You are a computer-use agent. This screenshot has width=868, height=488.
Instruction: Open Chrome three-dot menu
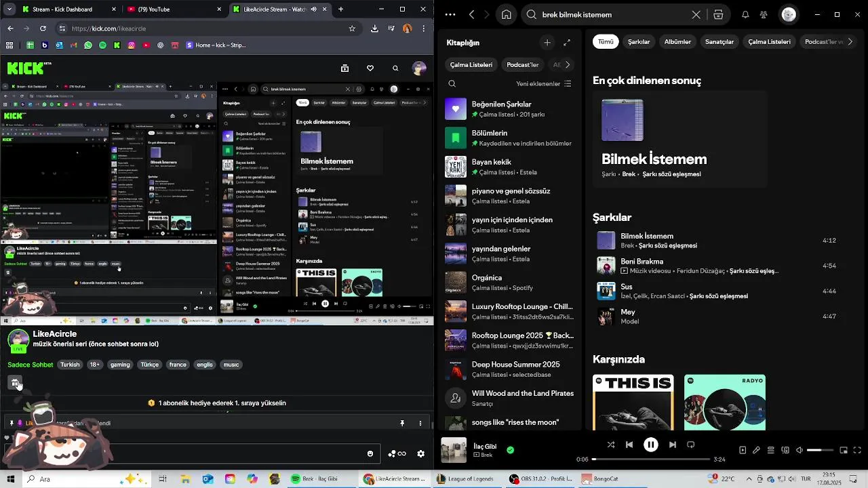[x=424, y=28]
